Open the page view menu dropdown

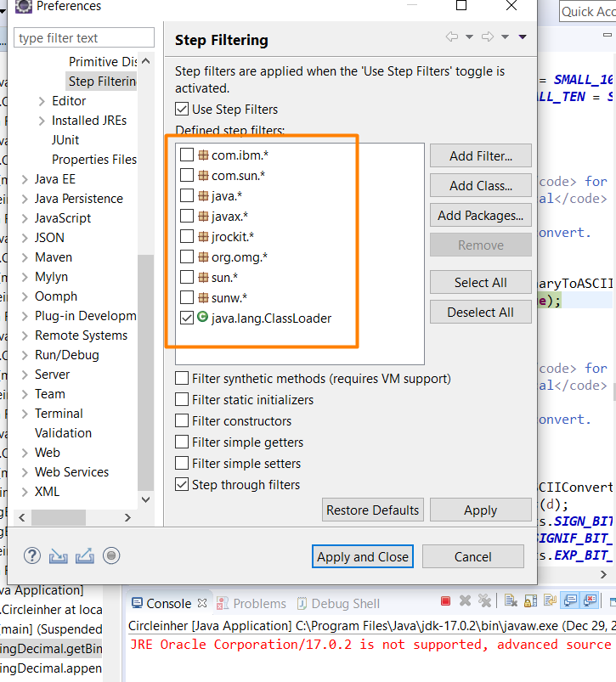pos(523,37)
